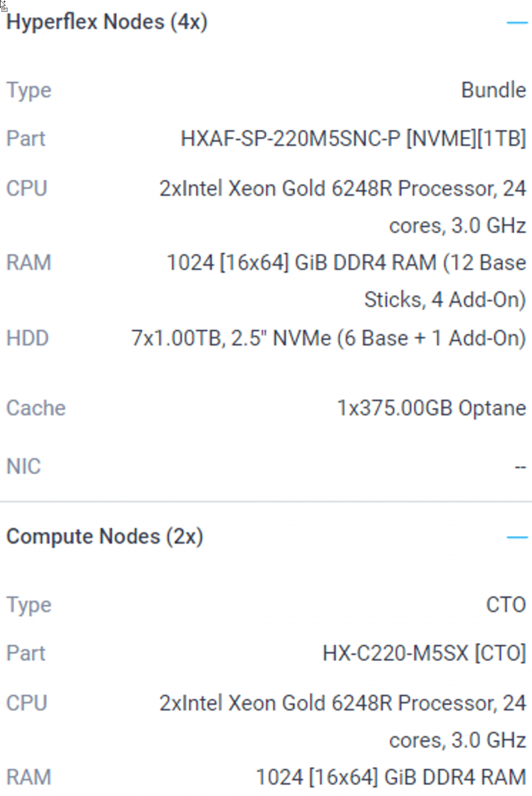Click the Hyperflex Nodes CPU label
The width and height of the screenshot is (532, 796).
pyautogui.click(x=27, y=188)
